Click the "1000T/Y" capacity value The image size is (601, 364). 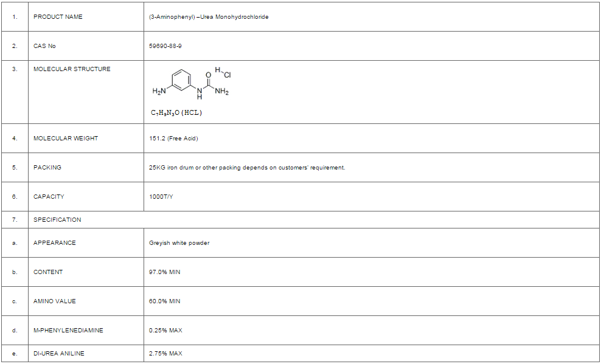pos(161,197)
